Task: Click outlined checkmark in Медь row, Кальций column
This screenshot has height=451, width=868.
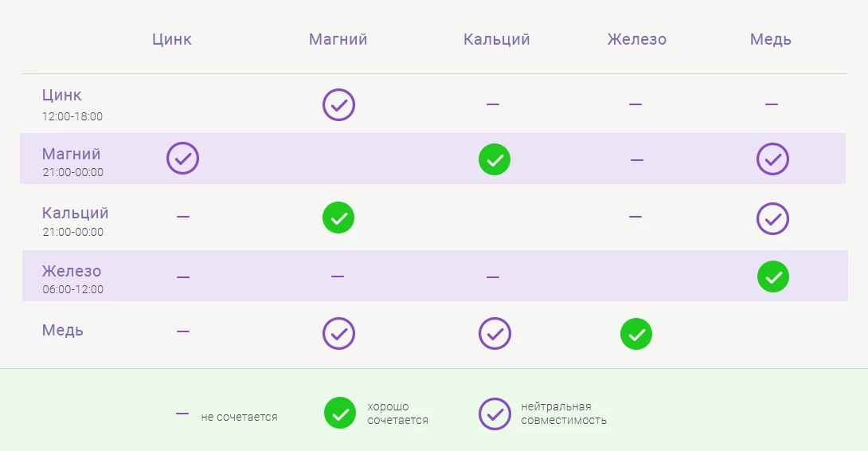Action: click(x=495, y=334)
